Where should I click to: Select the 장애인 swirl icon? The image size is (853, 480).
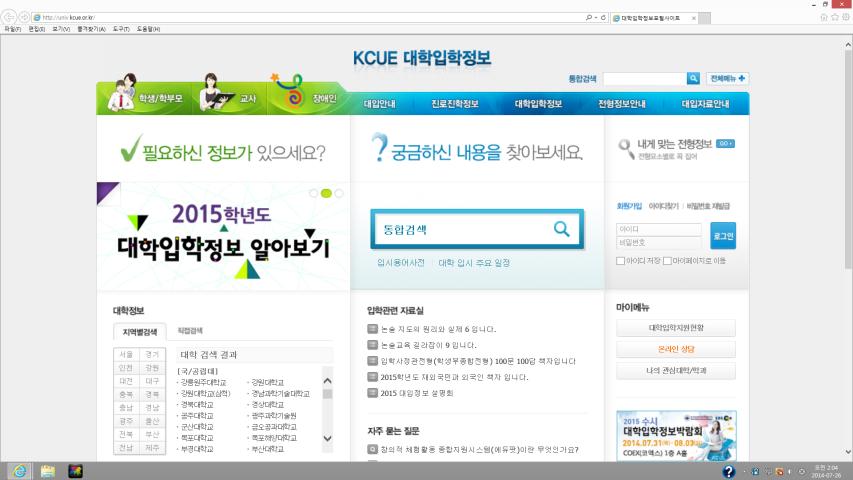point(288,90)
